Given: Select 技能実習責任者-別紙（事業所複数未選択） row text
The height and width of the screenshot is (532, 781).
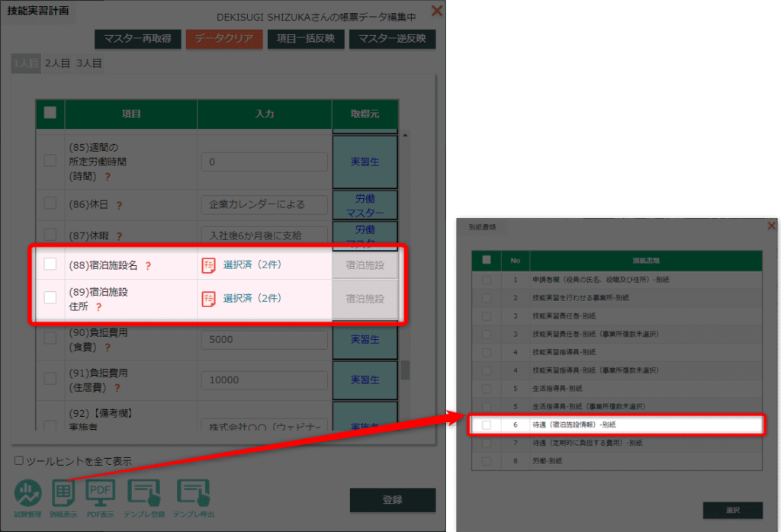Looking at the screenshot, I should pyautogui.click(x=596, y=335).
